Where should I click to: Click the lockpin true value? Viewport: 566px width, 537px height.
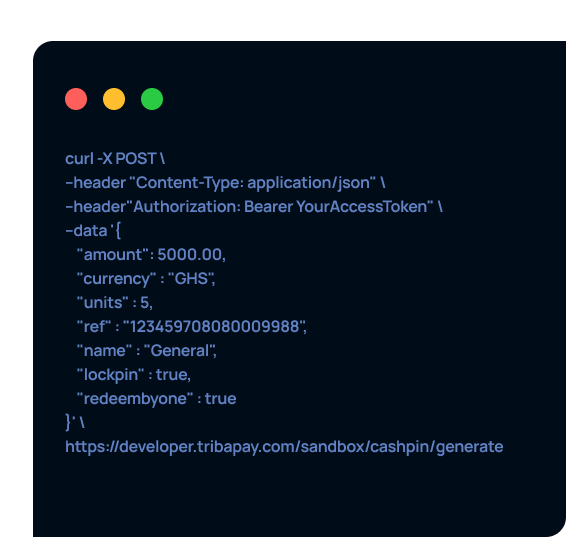(173, 375)
